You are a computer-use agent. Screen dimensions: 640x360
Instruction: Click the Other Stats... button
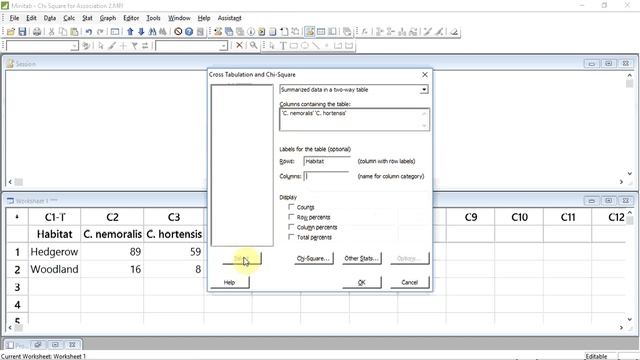362,258
